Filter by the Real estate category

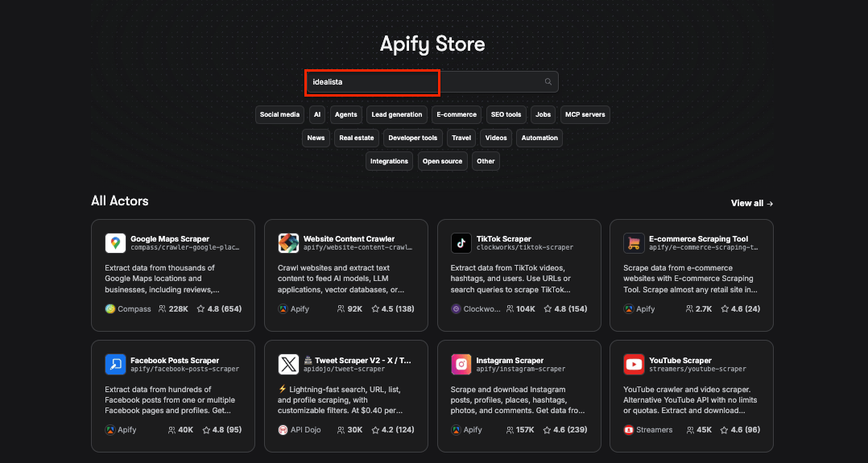357,138
